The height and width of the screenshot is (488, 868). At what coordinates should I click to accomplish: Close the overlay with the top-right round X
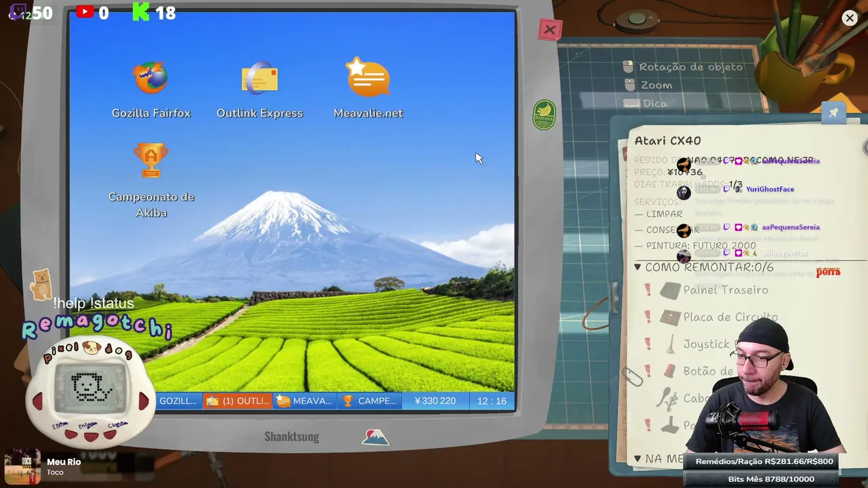(850, 18)
